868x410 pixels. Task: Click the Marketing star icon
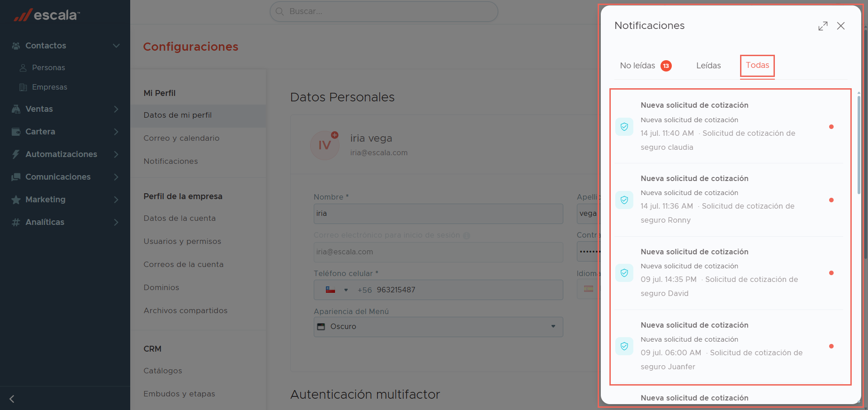pos(16,200)
